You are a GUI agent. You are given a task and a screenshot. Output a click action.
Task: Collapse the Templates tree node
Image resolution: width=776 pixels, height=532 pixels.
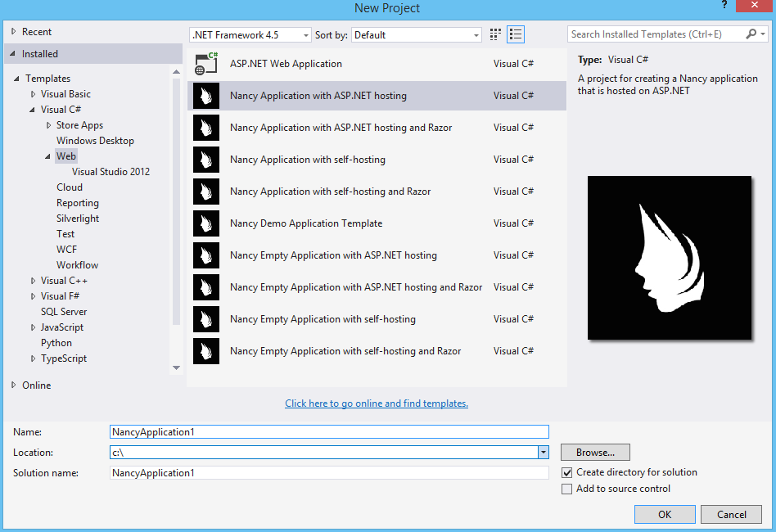(17, 79)
